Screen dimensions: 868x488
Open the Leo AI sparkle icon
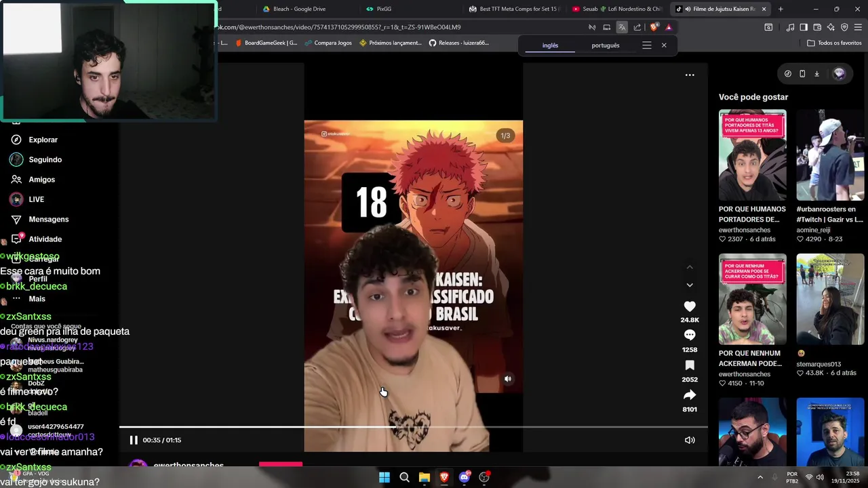tap(831, 27)
